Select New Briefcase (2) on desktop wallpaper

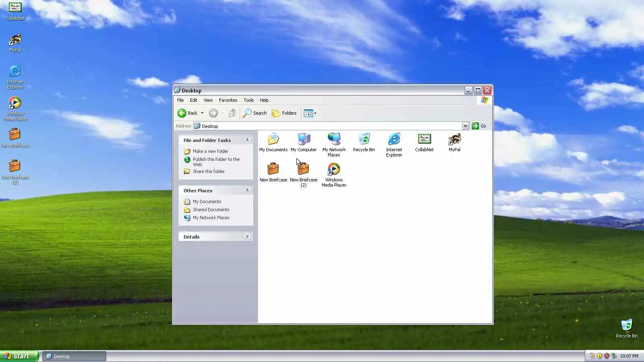[15, 172]
